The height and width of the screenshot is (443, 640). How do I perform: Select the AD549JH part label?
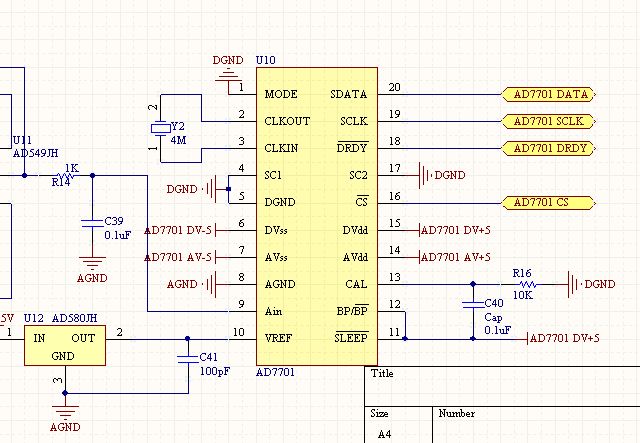coord(36,153)
